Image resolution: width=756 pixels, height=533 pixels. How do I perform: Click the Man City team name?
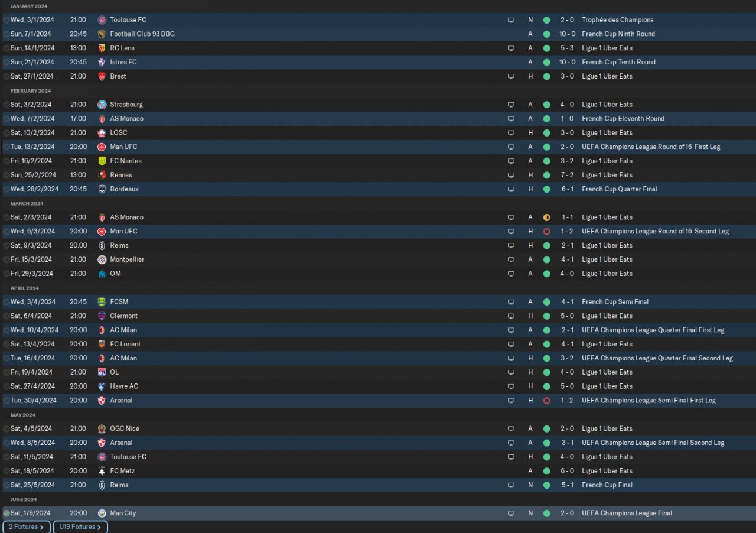pyautogui.click(x=123, y=513)
